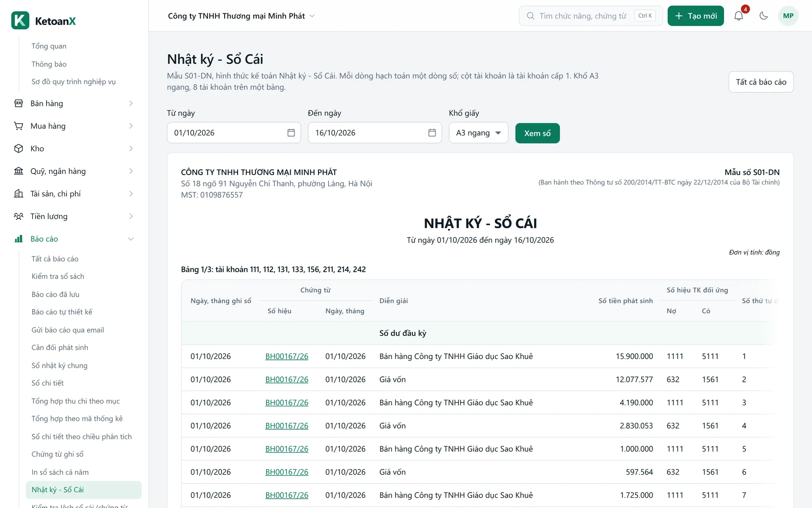Click the Quỹ, ngân hàng bank icon
812x508 pixels.
coord(19,171)
